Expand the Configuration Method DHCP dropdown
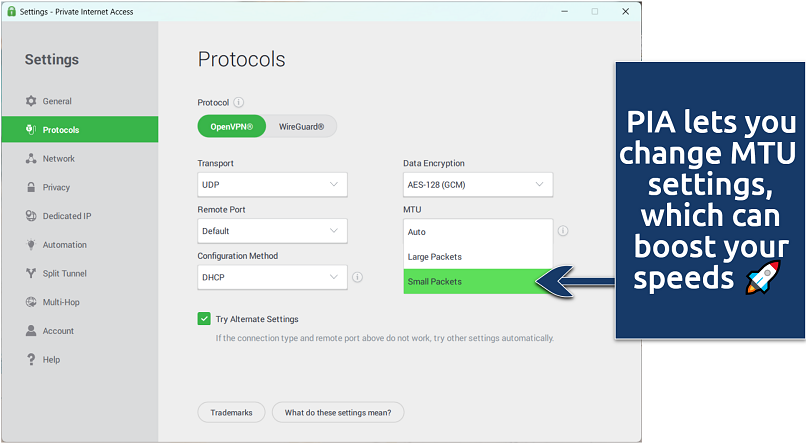 click(272, 277)
